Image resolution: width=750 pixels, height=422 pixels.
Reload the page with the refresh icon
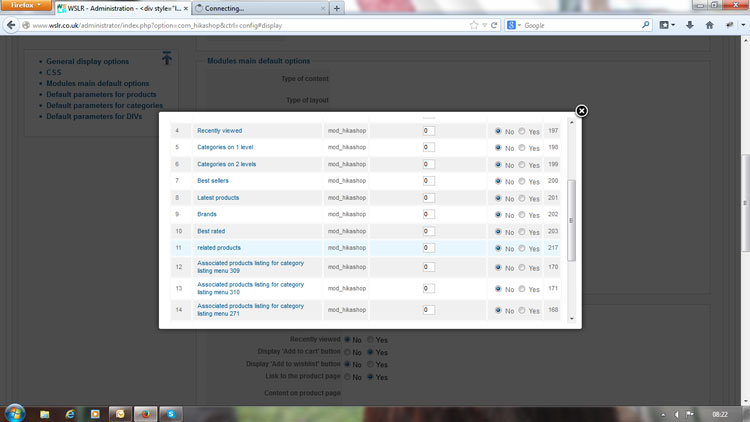494,25
